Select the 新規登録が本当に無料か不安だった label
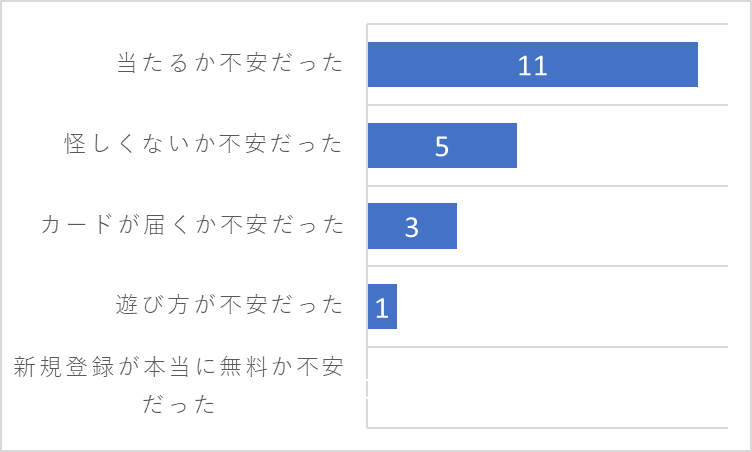The image size is (752, 452). [x=178, y=385]
